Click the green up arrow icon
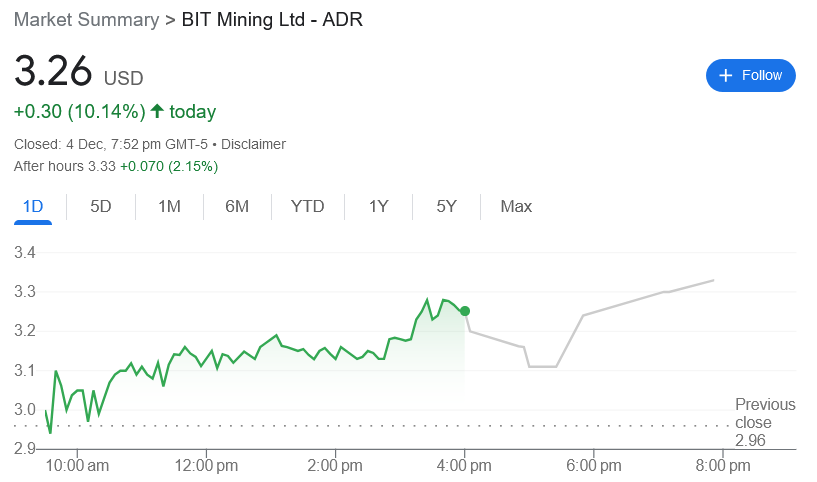817x482 pixels. [x=157, y=111]
